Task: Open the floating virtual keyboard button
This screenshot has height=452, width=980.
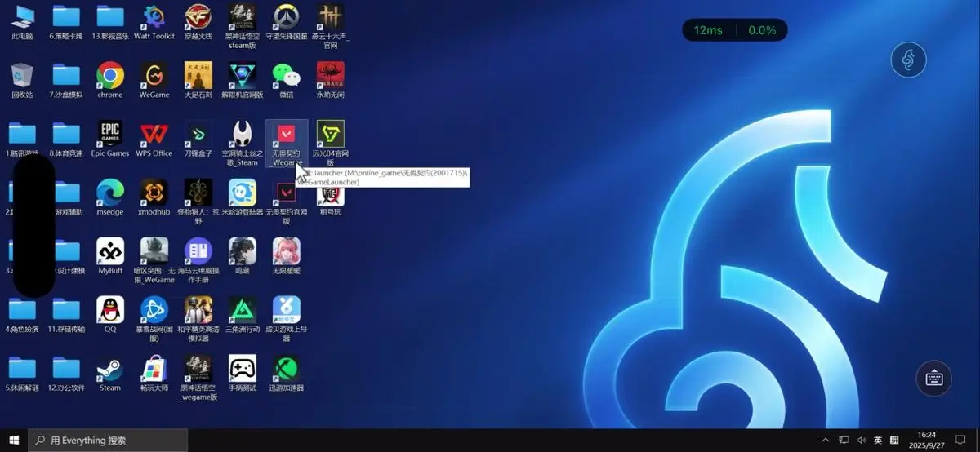Action: (x=934, y=379)
